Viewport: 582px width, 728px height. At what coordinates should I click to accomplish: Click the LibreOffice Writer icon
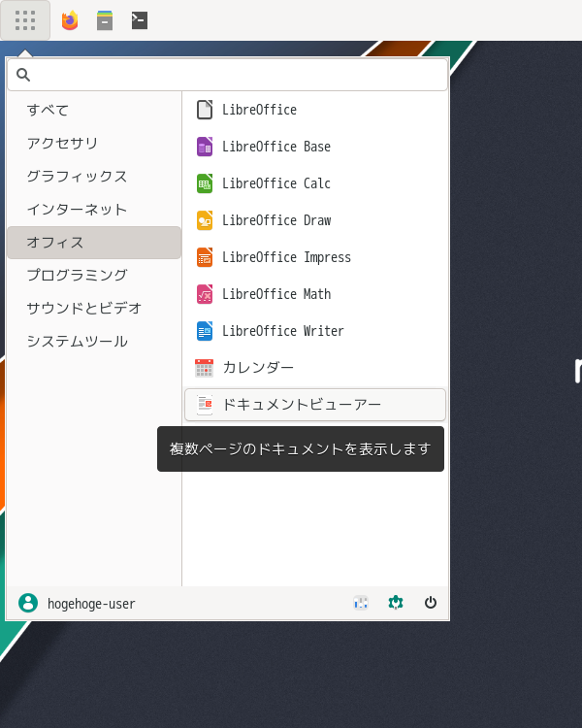click(205, 331)
